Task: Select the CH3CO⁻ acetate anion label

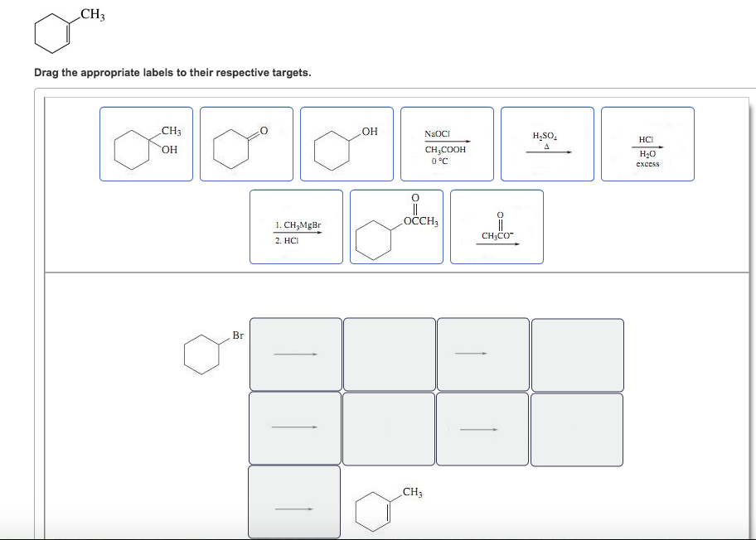Action: point(497,226)
